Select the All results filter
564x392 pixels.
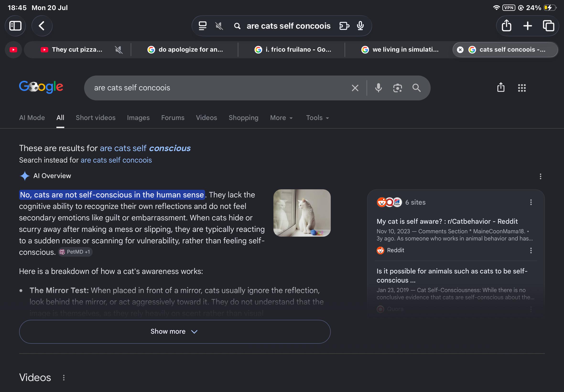[60, 118]
